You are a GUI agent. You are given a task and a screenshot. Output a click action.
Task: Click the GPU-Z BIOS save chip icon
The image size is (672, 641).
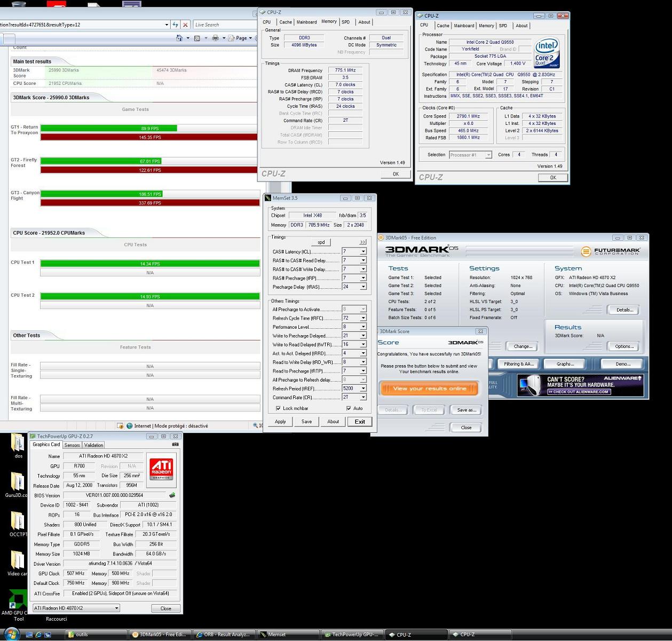tap(172, 495)
